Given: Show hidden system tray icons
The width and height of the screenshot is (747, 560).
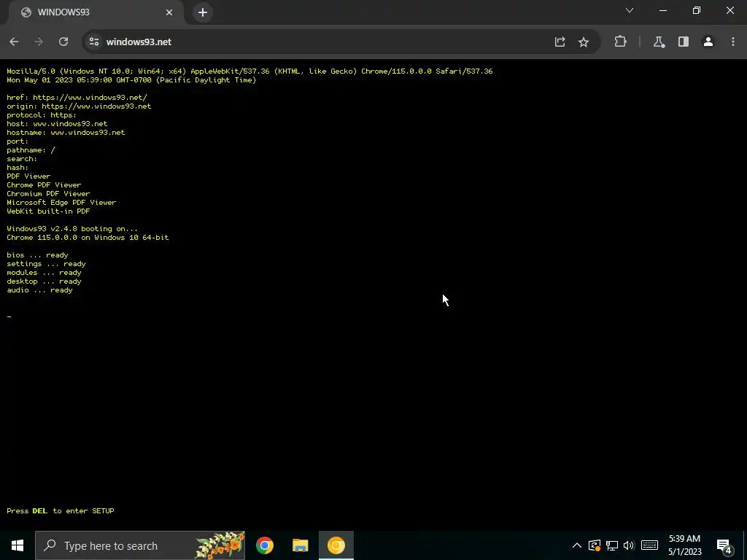Looking at the screenshot, I should coord(577,545).
